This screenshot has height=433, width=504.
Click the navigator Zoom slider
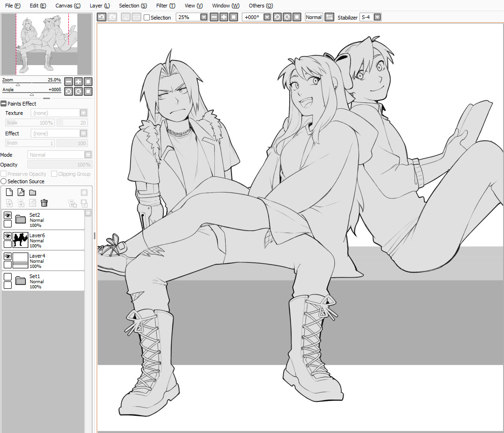(32, 84)
